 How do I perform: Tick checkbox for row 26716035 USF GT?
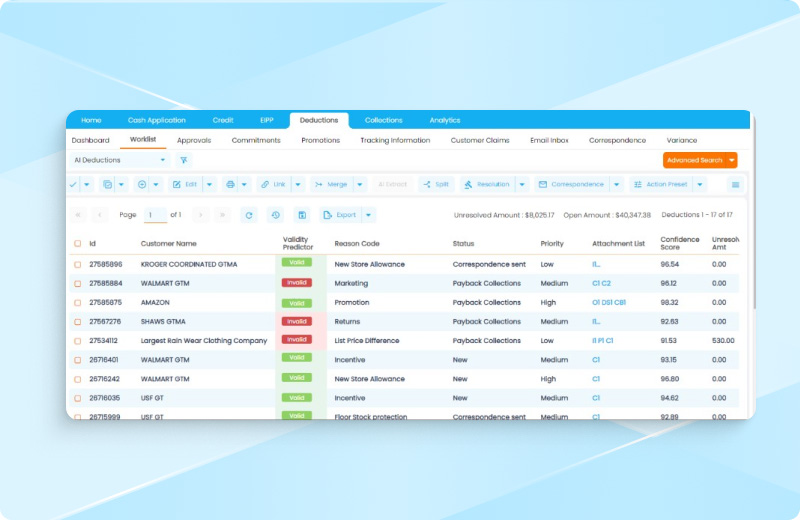(x=78, y=398)
